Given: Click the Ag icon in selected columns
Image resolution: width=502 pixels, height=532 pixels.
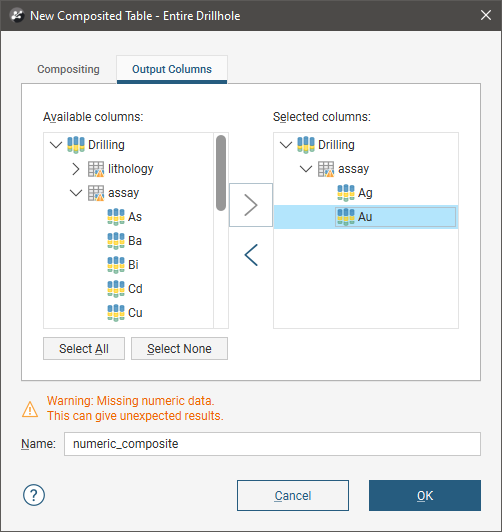Looking at the screenshot, I should (x=346, y=193).
